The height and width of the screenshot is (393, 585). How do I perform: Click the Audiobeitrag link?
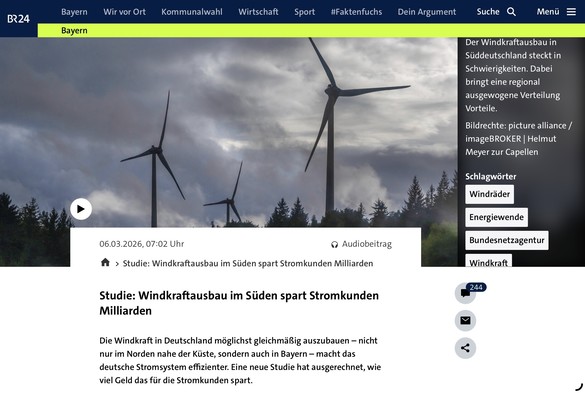pyautogui.click(x=367, y=244)
